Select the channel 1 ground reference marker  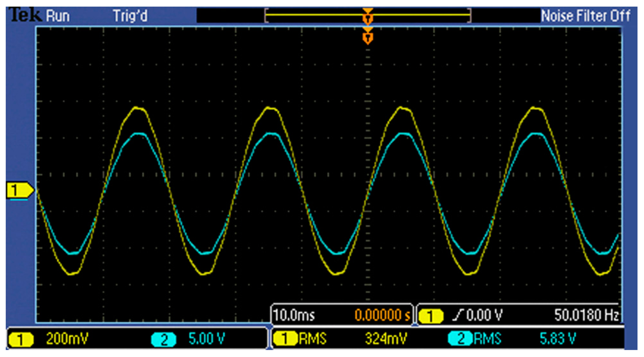[20, 190]
